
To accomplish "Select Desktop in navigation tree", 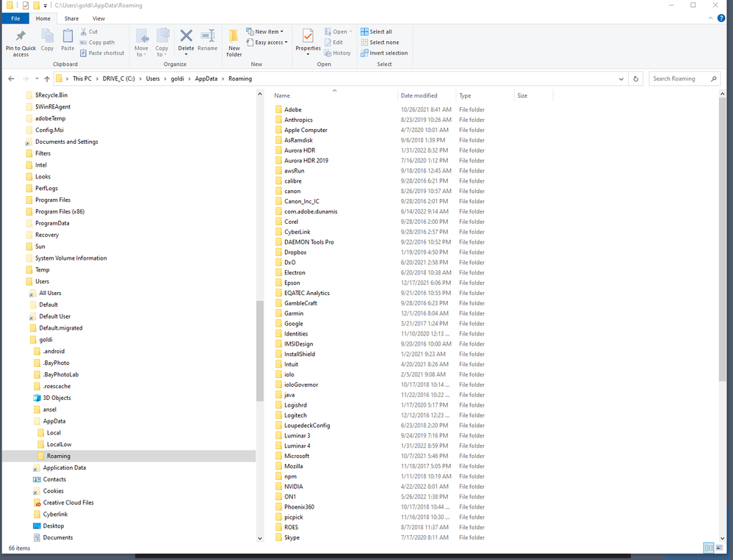I will pos(54,526).
